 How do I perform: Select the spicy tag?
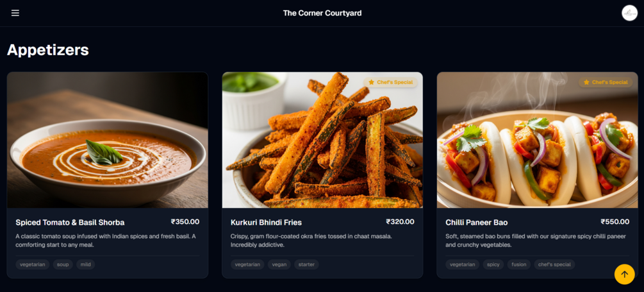click(493, 264)
